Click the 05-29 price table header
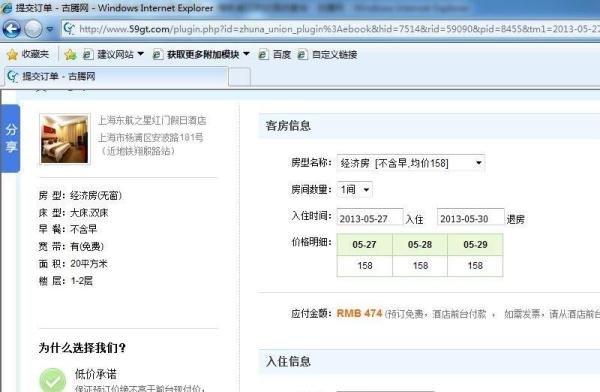Viewport: 600px width, 392px height. coord(475,245)
